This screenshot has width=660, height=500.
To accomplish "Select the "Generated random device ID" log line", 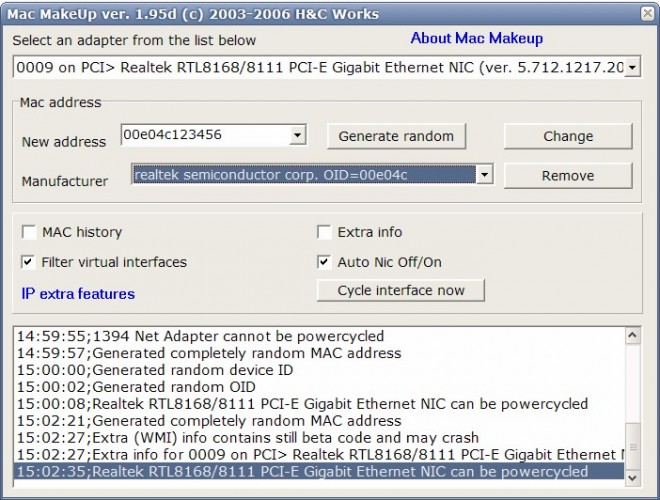I will pyautogui.click(x=319, y=370).
